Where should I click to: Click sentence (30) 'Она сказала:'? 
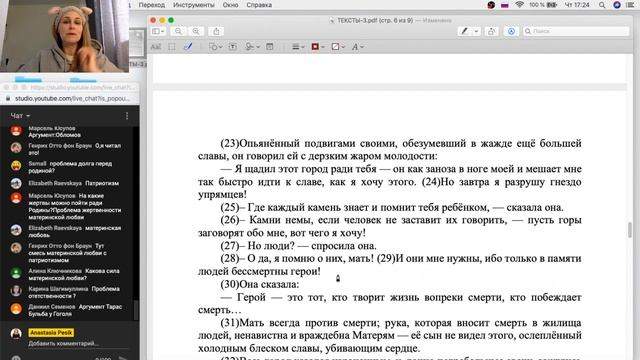tap(260, 284)
